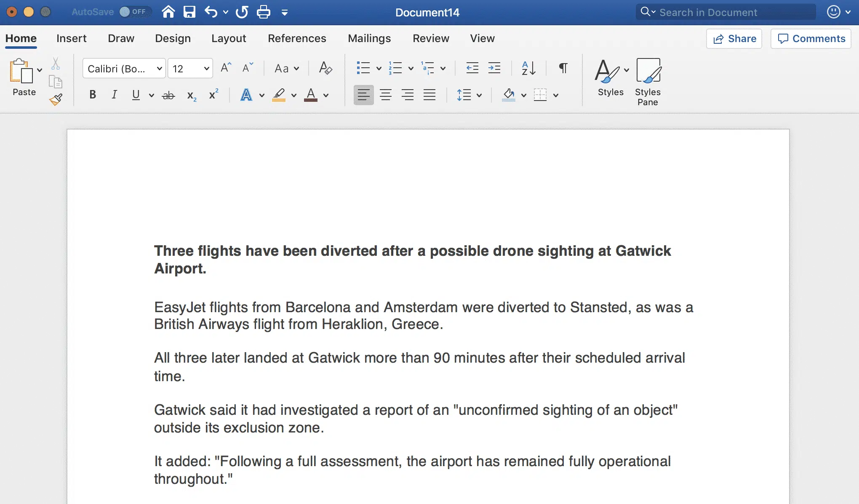Toggle underline formatting
The image size is (859, 504).
point(136,95)
